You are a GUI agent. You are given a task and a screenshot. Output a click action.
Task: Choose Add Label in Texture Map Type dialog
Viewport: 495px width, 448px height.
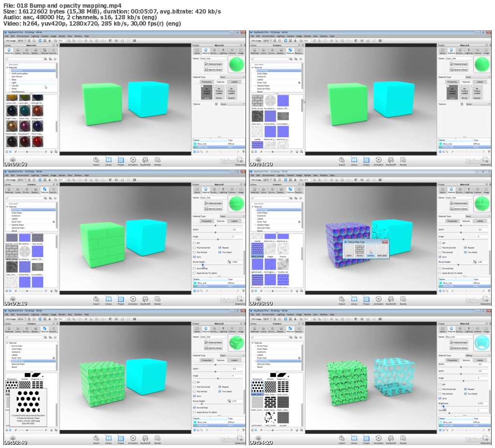click(382, 251)
